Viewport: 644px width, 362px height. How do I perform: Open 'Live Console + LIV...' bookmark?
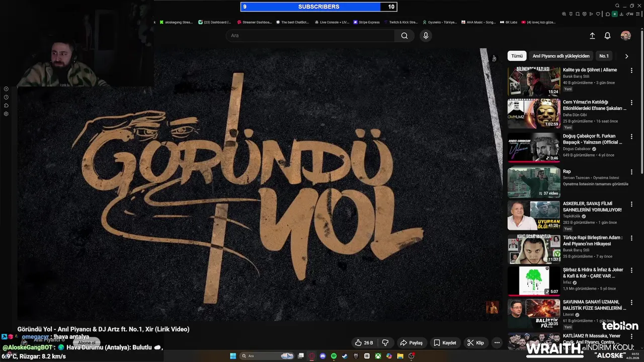pos(332,22)
